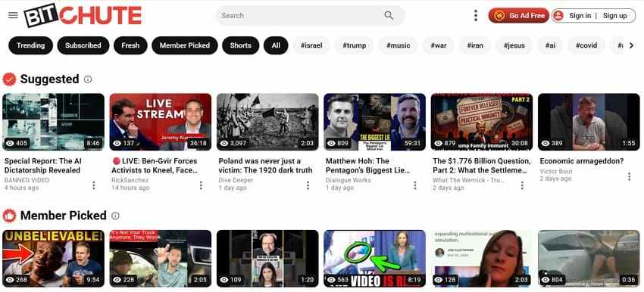Screen dimensions: 644x292
Task: Visit the Dialogue Works channel
Action: (349, 180)
